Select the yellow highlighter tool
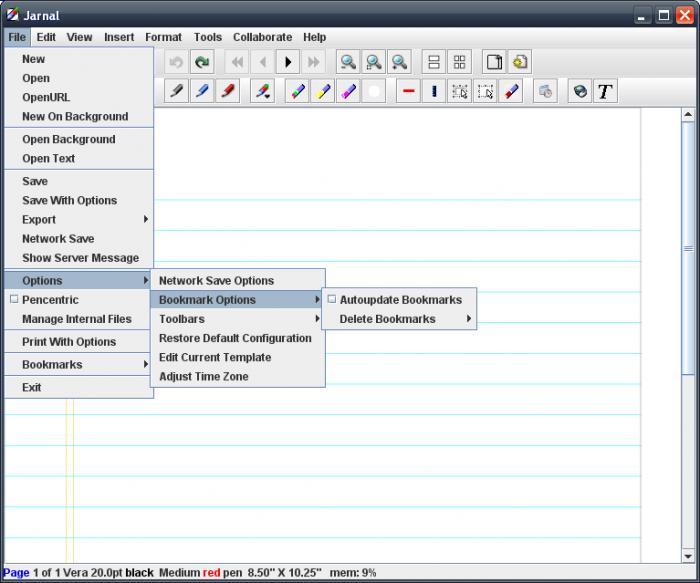This screenshot has height=583, width=700. coord(323,91)
